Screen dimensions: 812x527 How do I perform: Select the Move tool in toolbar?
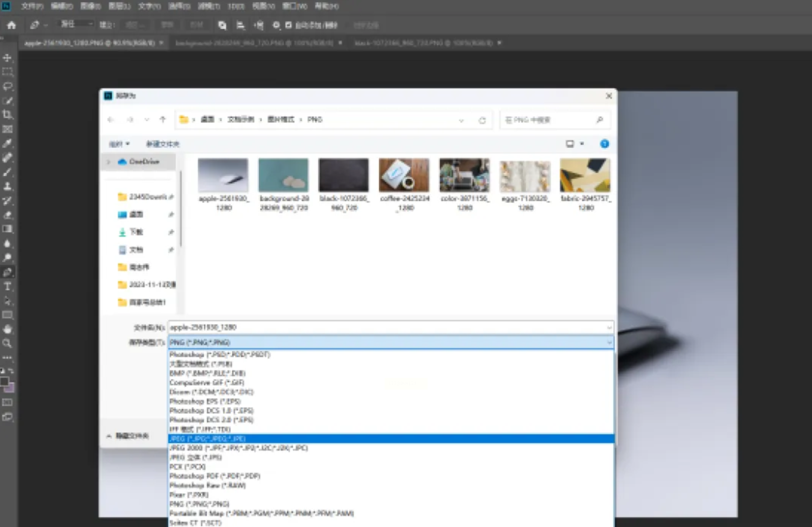coord(7,58)
